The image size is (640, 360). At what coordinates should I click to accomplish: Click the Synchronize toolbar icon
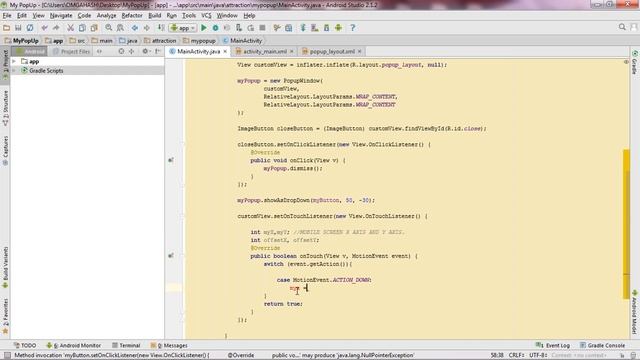tap(30, 28)
